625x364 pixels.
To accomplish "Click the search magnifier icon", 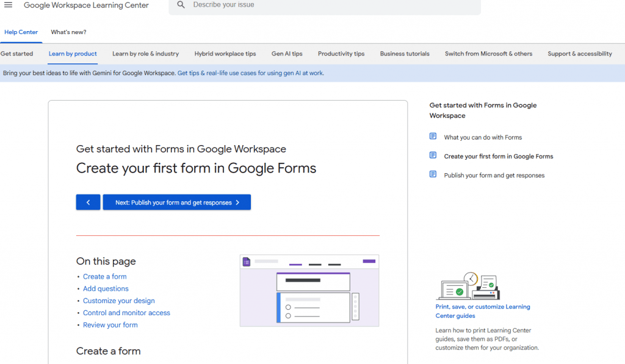I will 180,5.
